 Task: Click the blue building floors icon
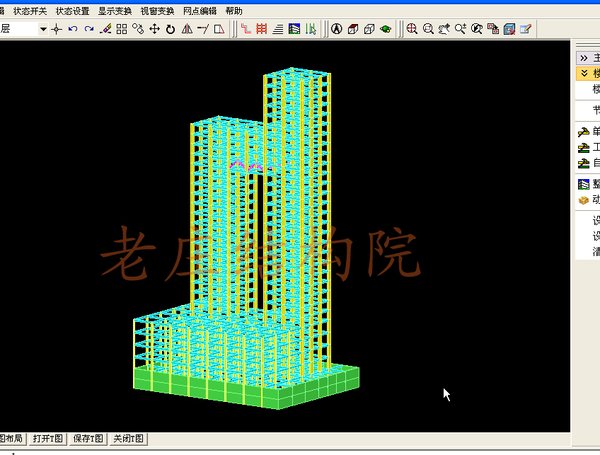[294, 29]
